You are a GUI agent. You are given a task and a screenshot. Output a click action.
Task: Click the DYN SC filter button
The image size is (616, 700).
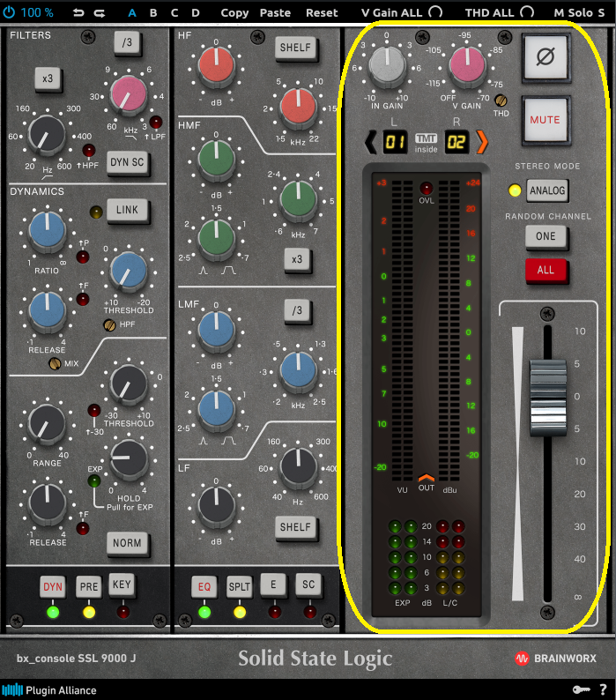[x=127, y=162]
